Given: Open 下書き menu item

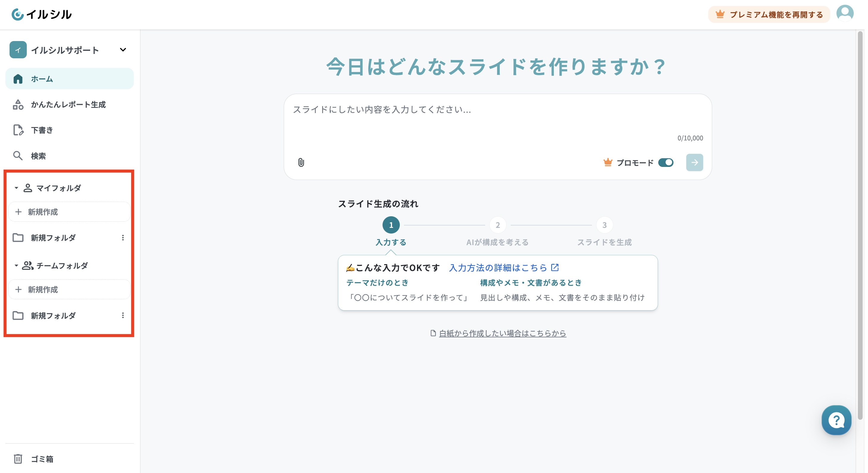Looking at the screenshot, I should 69,130.
